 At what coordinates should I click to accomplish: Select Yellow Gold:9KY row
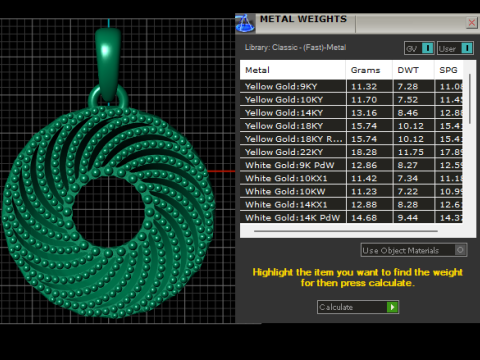351,87
